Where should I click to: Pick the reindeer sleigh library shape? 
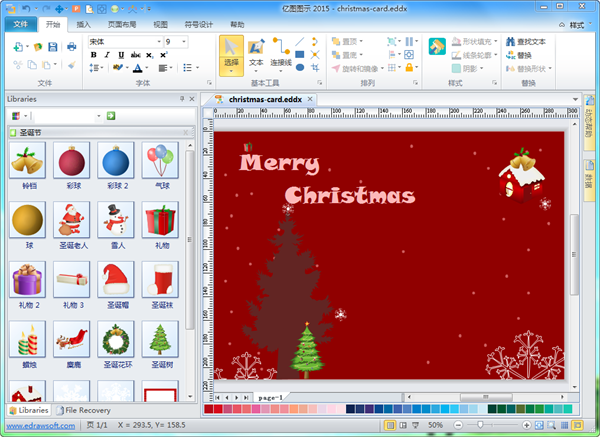(72, 339)
